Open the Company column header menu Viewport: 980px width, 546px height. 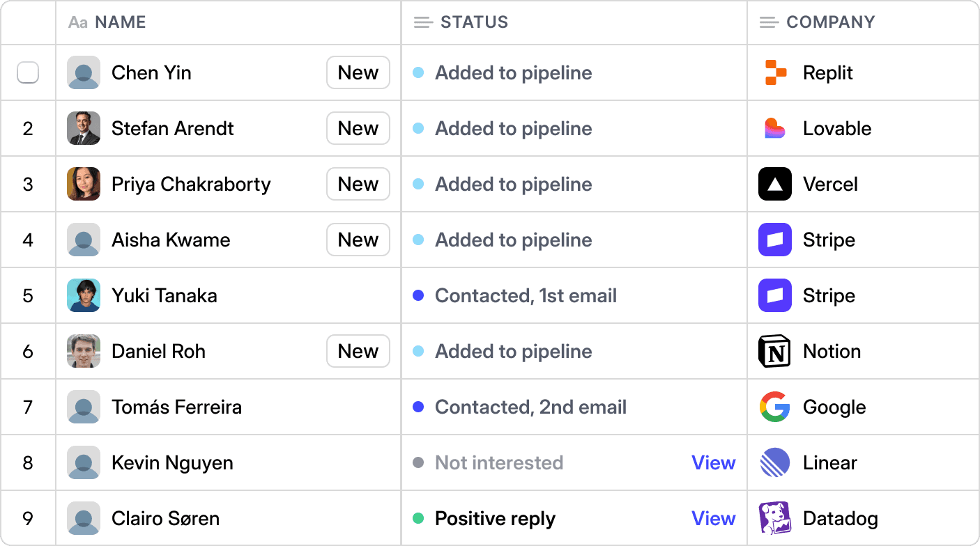(x=829, y=22)
